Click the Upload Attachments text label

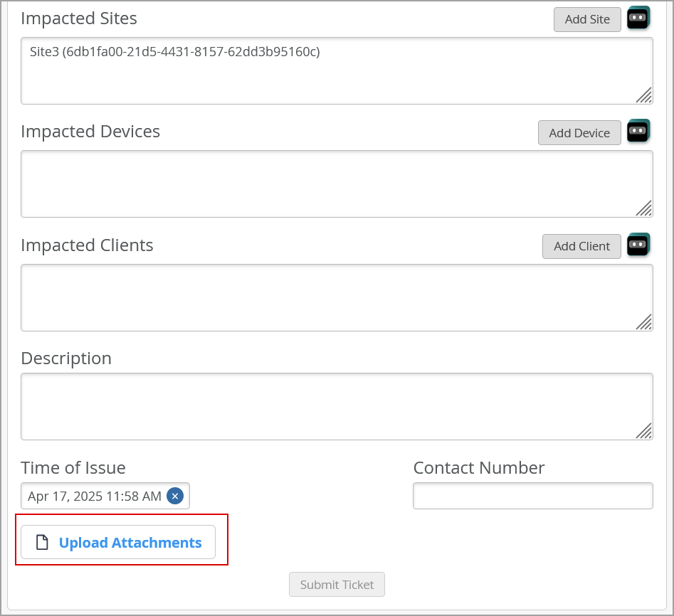(x=130, y=543)
